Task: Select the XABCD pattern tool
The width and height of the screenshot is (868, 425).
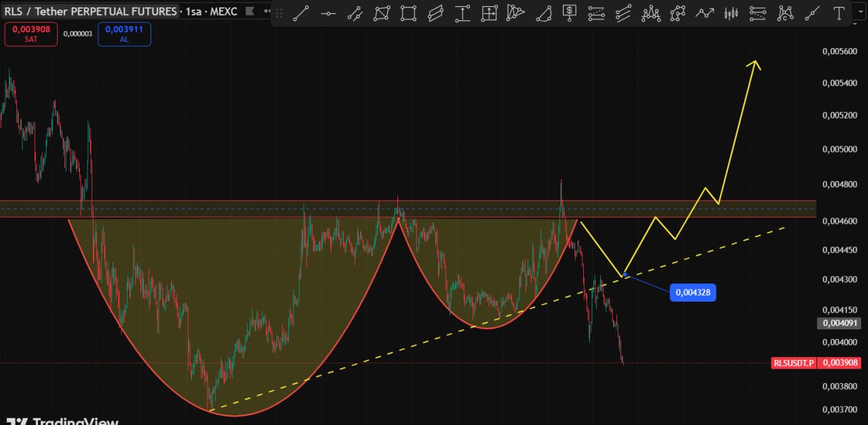Action: click(x=677, y=13)
